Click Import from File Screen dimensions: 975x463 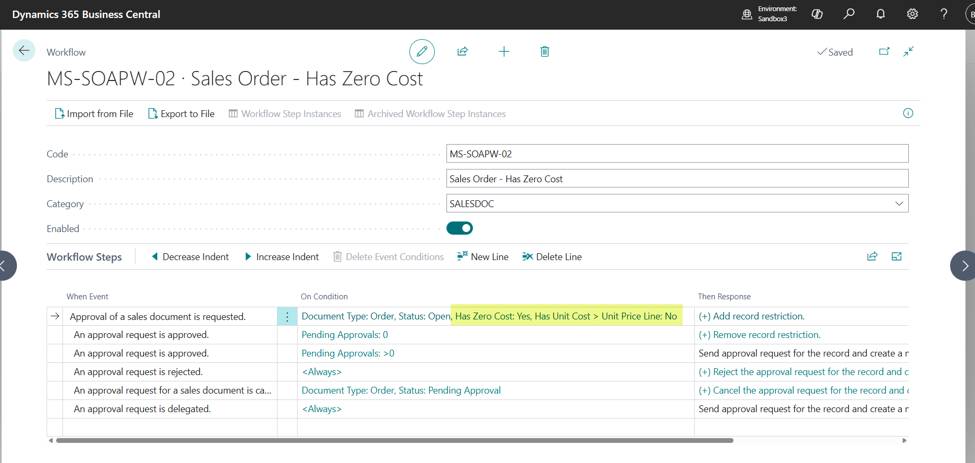tap(94, 114)
